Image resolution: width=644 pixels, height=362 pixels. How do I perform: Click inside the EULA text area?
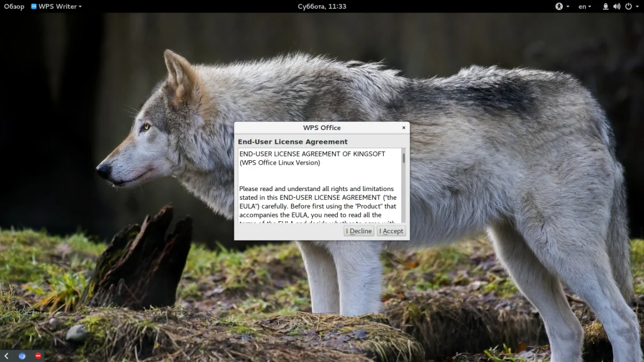pos(319,185)
